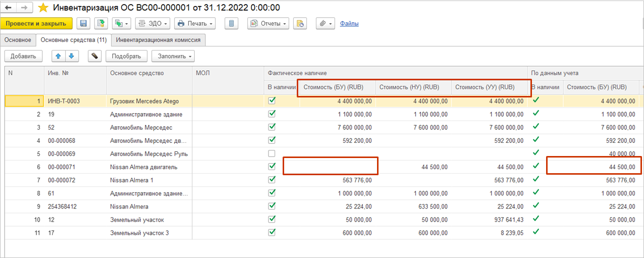The image size is (644, 258).
Task: Click the barcode scanner icon
Action: pyautogui.click(x=95, y=56)
